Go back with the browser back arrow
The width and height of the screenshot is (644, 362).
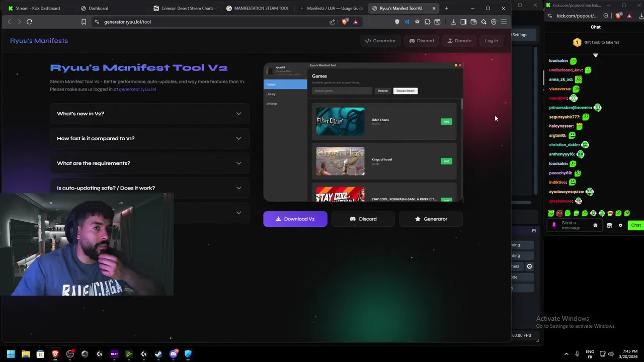click(x=9, y=22)
